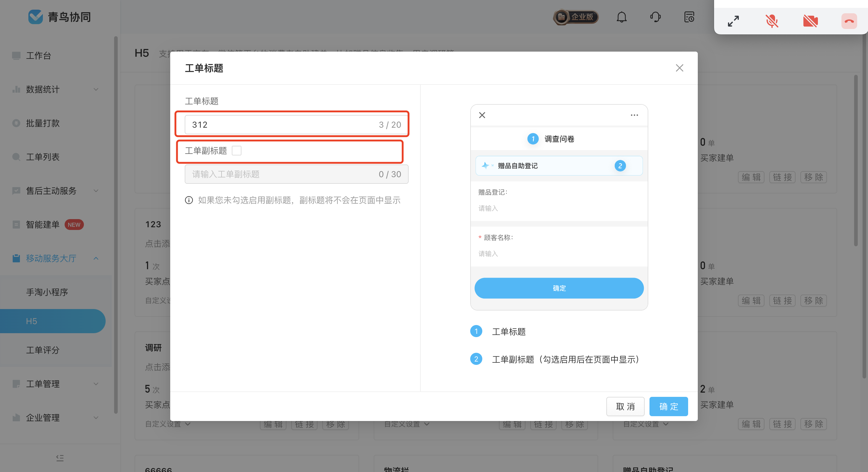The width and height of the screenshot is (868, 472).
Task: Click the blue 确定 button in phone preview
Action: click(x=559, y=288)
